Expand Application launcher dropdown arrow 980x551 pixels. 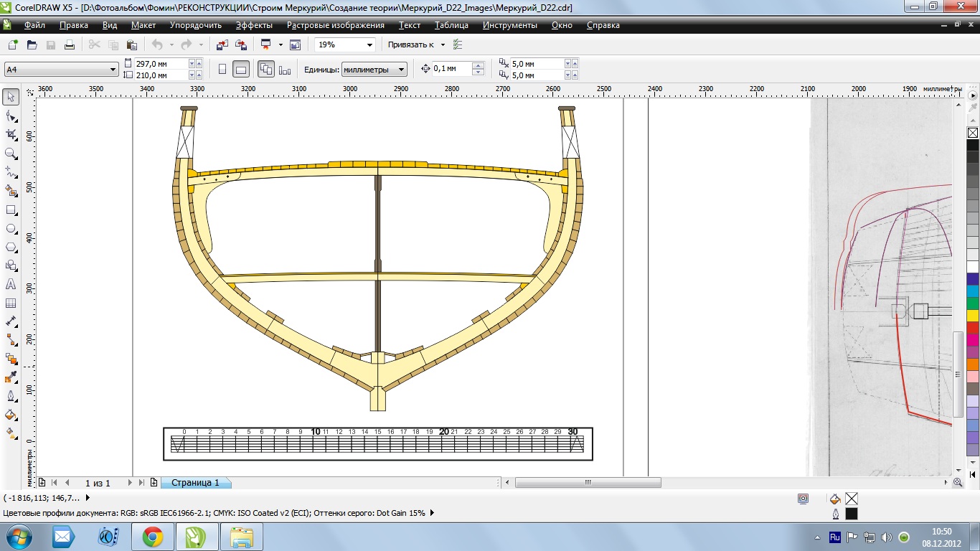coord(281,44)
